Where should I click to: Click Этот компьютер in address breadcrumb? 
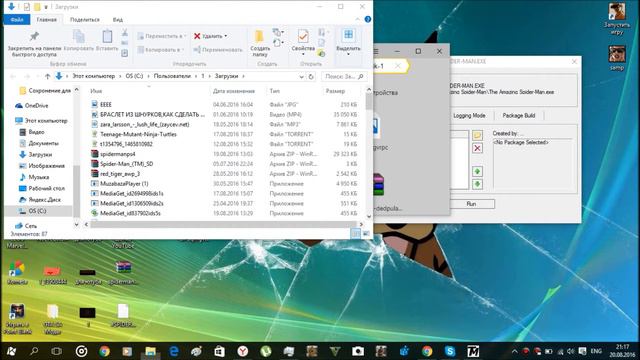pos(93,76)
